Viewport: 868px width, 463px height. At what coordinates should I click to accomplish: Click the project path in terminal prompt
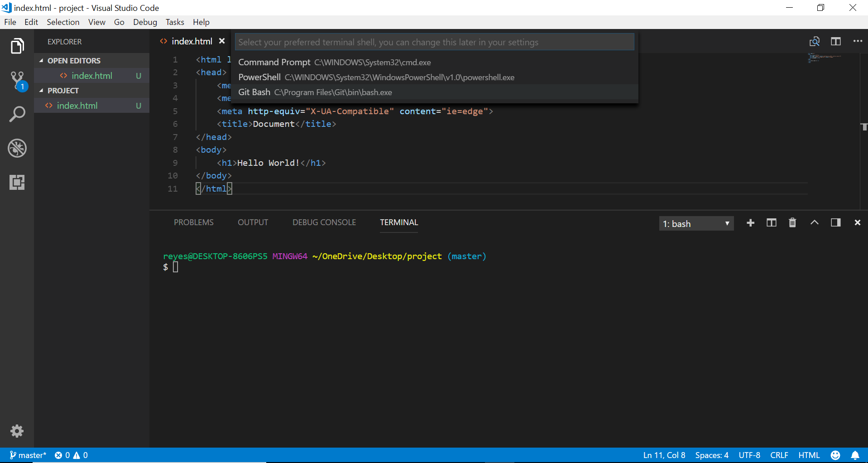point(377,256)
